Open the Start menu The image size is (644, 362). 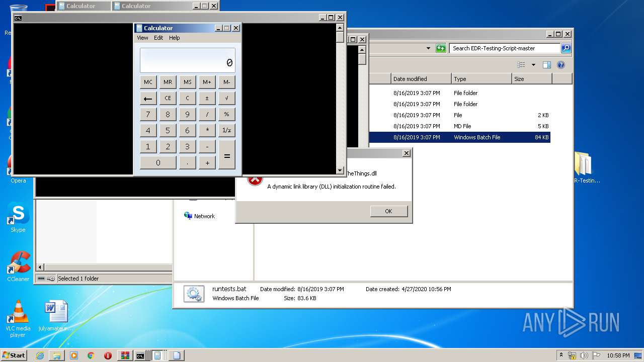click(14, 355)
